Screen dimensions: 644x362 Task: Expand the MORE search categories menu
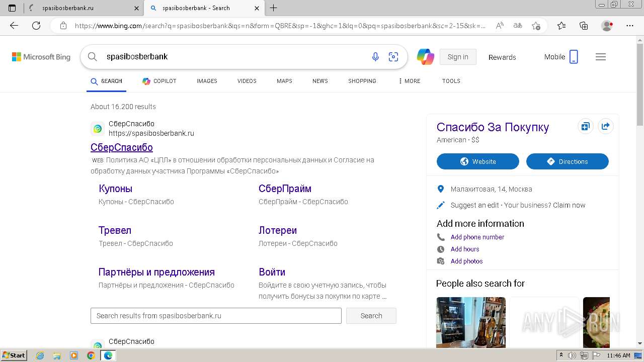point(409,81)
